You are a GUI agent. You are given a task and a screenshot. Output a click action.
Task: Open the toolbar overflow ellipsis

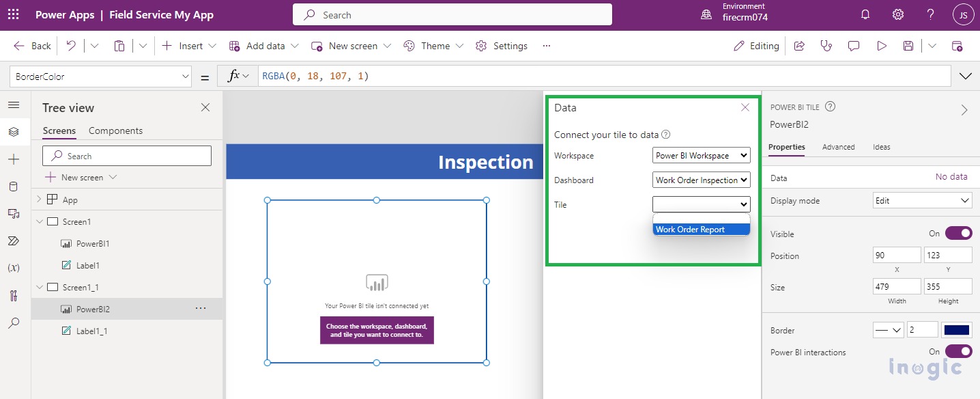point(546,46)
